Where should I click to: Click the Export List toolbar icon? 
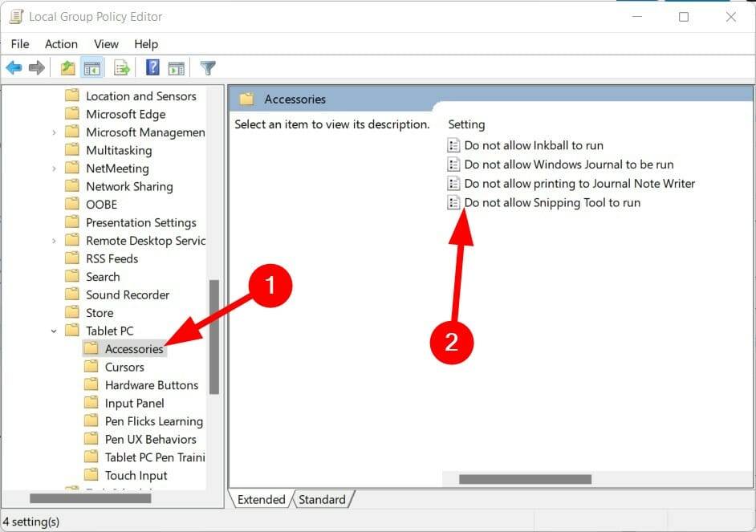tap(121, 68)
